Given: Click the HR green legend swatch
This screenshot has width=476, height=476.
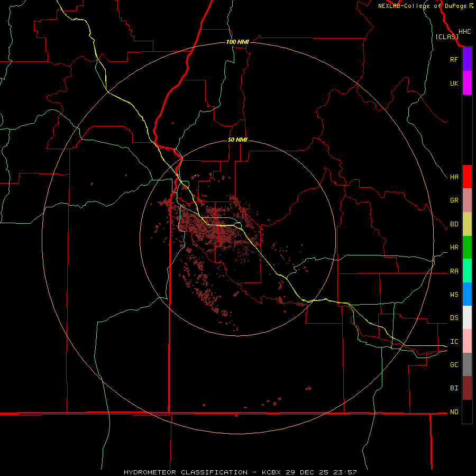Looking at the screenshot, I should (x=467, y=248).
